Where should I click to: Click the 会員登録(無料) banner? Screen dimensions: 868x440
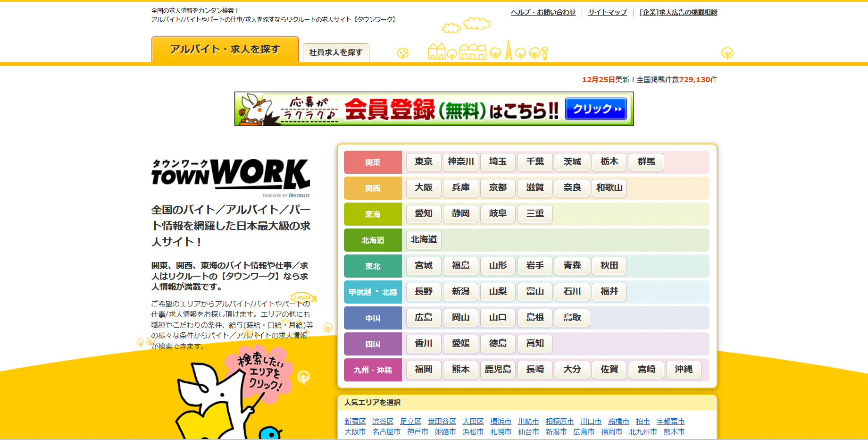point(434,109)
